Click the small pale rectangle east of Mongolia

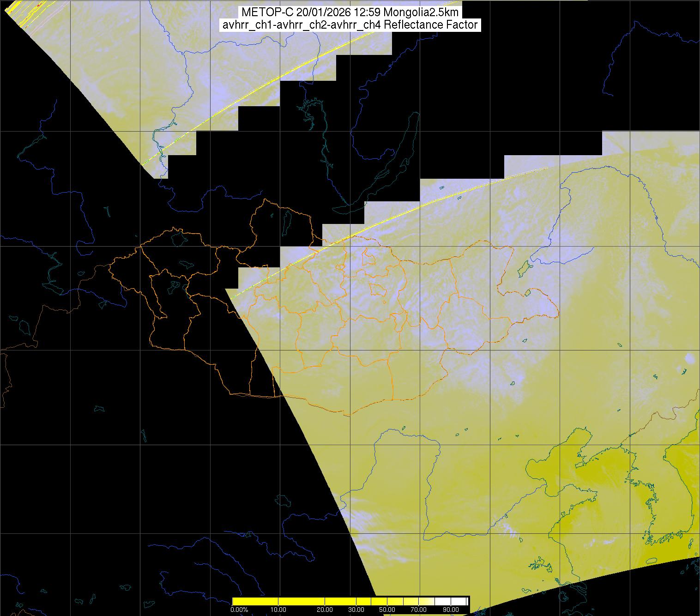tap(689, 359)
